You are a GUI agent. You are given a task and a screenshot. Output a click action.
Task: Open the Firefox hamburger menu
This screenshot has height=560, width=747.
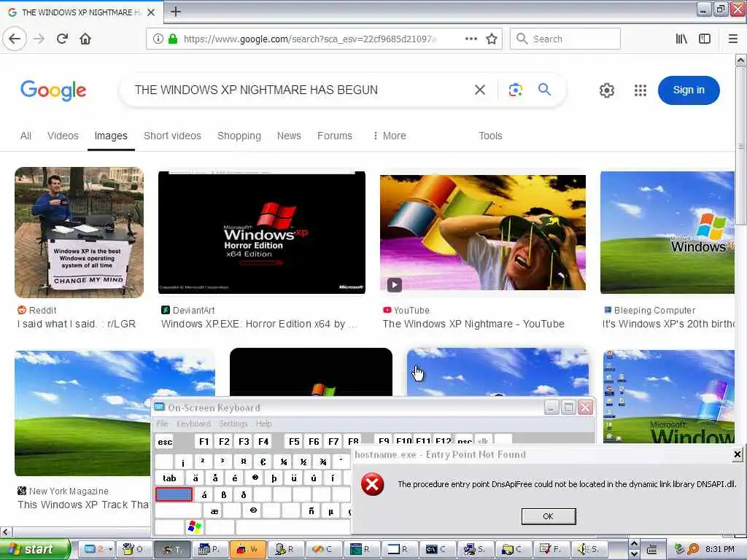pos(733,39)
